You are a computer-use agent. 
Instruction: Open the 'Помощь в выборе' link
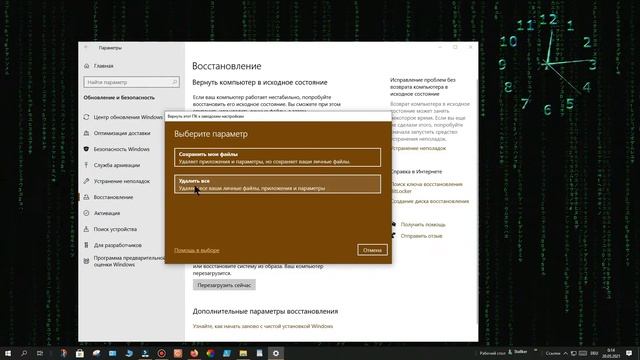[x=197, y=250]
